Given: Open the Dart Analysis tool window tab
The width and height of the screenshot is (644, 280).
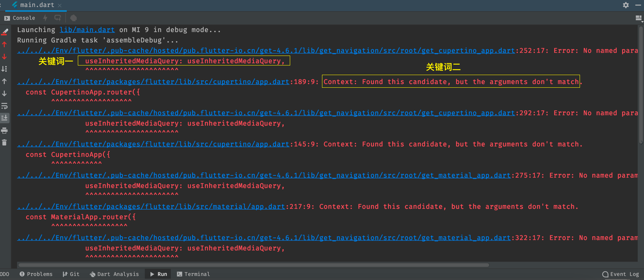Looking at the screenshot, I should pyautogui.click(x=114, y=274).
